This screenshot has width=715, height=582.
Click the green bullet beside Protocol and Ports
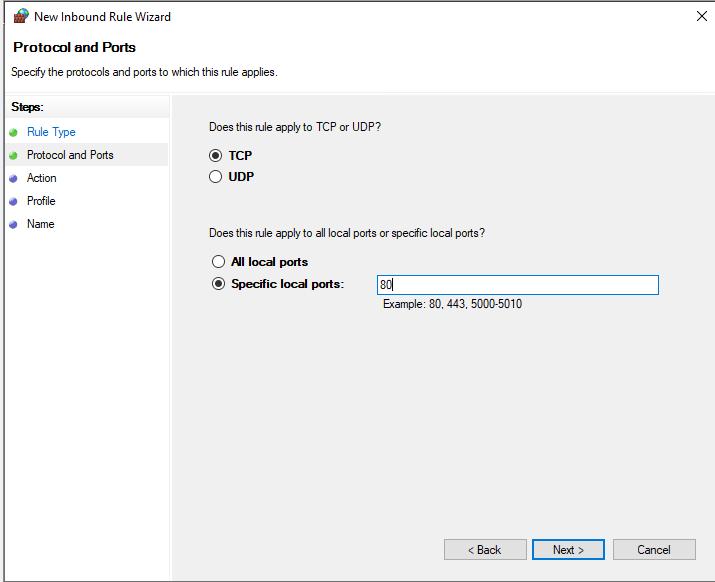(x=13, y=156)
